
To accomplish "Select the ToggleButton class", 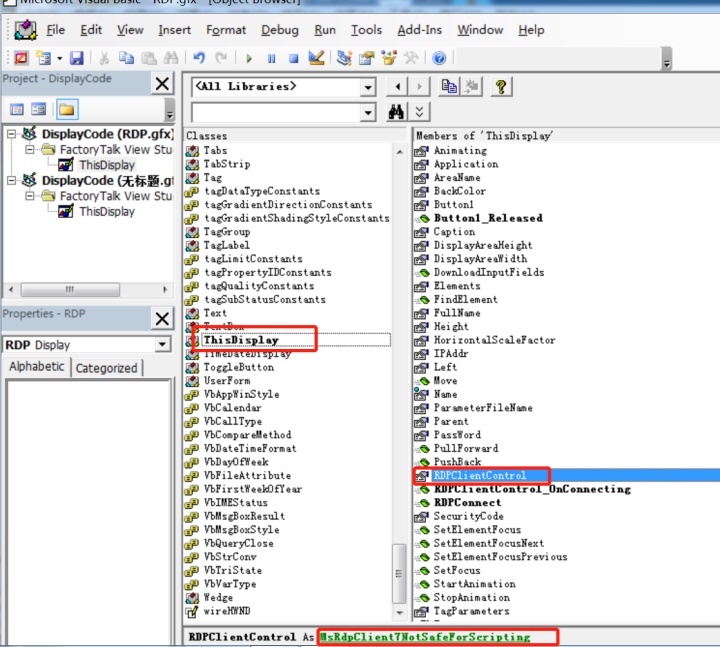I will click(x=239, y=367).
